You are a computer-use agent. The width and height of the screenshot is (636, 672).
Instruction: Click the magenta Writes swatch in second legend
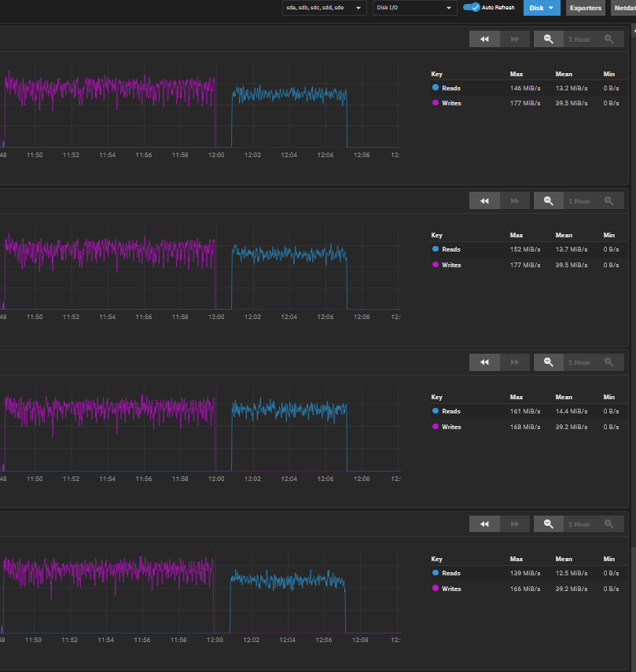tap(436, 265)
